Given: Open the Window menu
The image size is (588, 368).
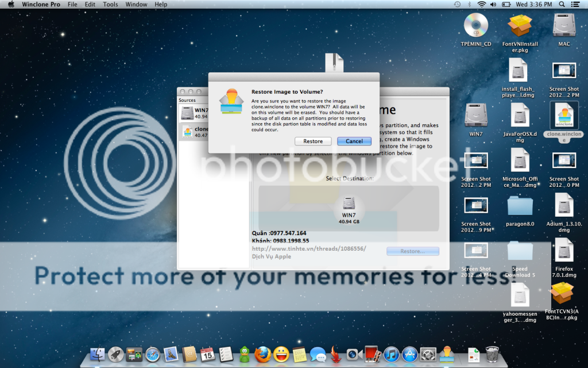Looking at the screenshot, I should [136, 5].
